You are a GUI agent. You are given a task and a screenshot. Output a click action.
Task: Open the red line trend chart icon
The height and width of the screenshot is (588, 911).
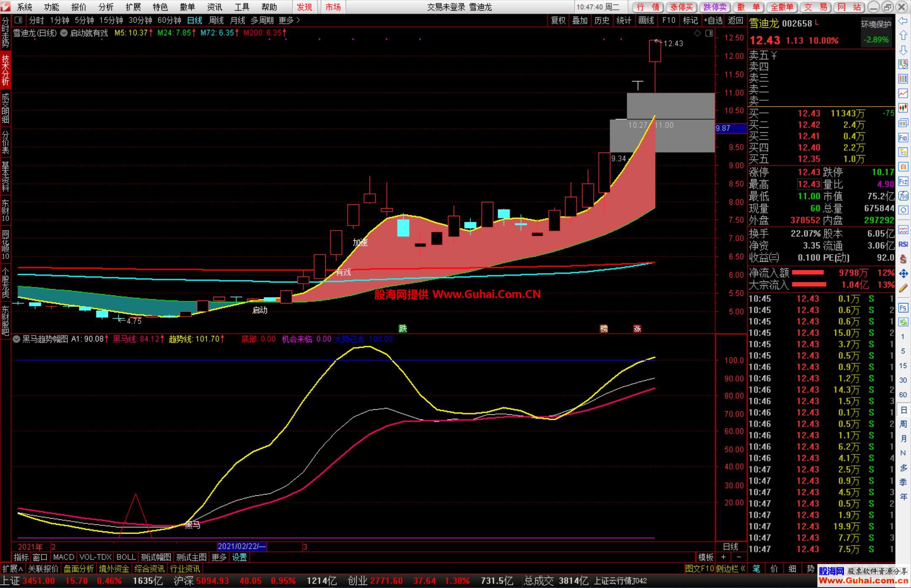pyautogui.click(x=903, y=93)
